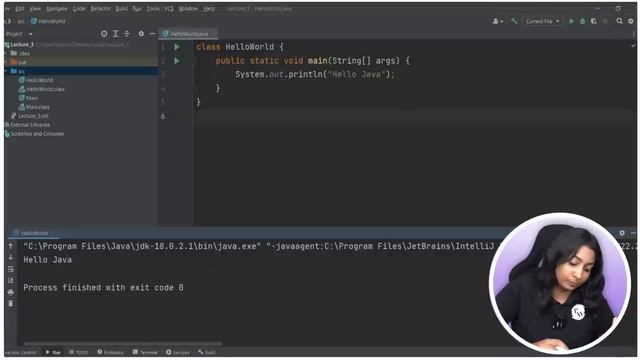Open Build tool window from bottom bar
640x360 pixels.
pos(207,352)
